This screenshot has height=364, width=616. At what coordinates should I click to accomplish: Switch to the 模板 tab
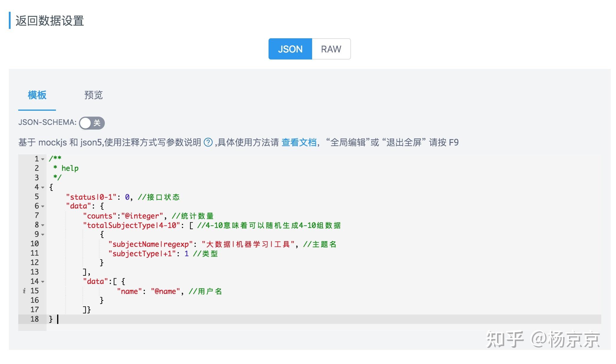37,95
